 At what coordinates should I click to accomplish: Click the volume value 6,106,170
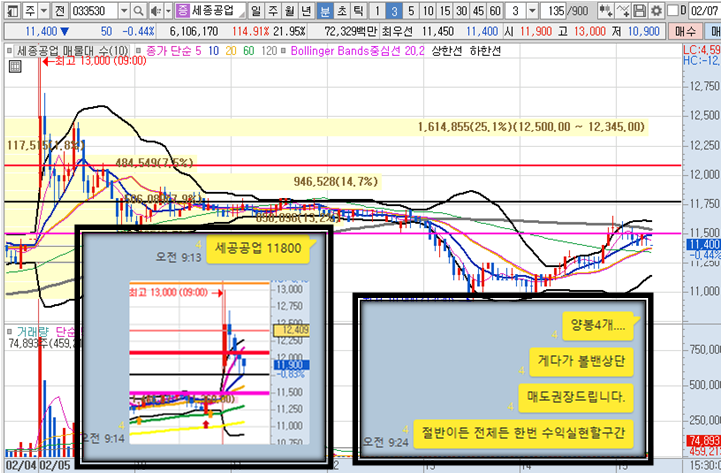194,31
